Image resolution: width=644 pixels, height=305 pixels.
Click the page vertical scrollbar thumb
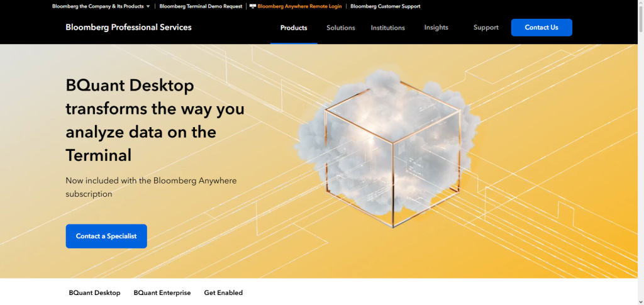click(x=641, y=19)
